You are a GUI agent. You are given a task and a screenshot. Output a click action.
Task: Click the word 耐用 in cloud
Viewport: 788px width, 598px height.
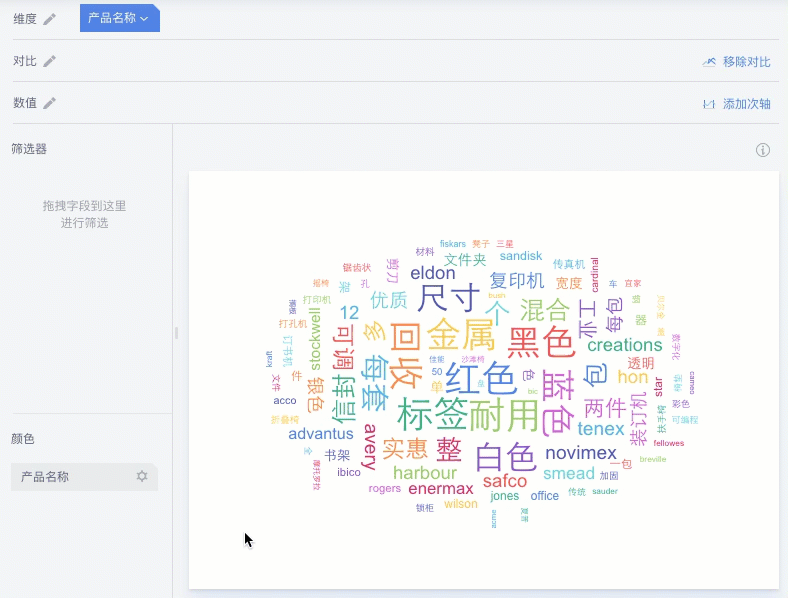click(x=504, y=415)
